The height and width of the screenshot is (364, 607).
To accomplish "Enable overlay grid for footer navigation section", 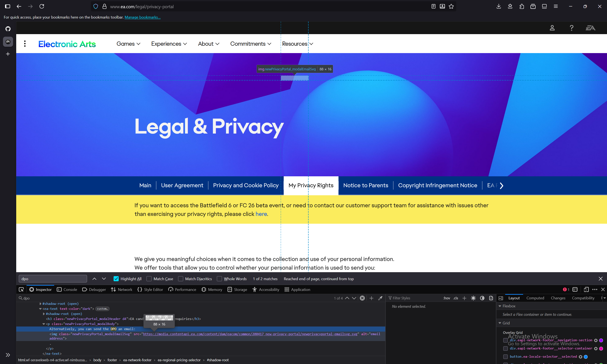I will coord(505,340).
